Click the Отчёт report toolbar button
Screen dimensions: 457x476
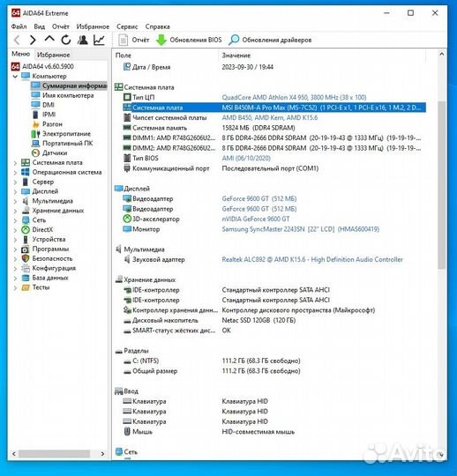point(133,40)
